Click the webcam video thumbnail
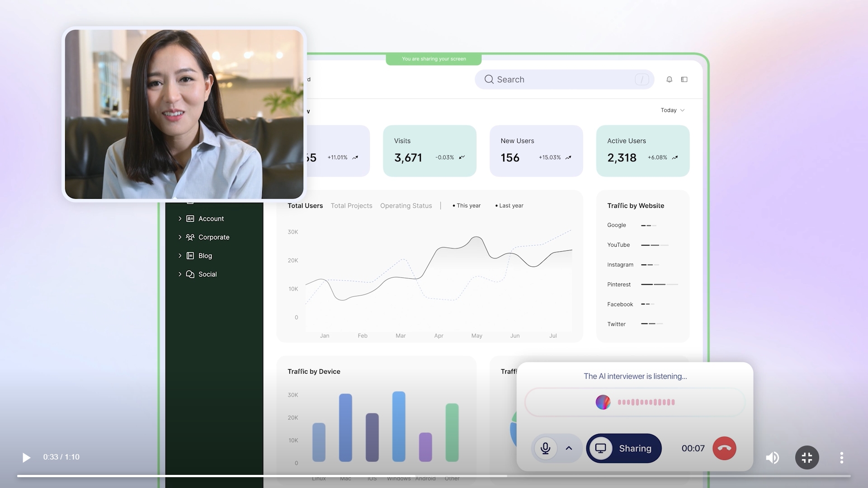This screenshot has width=868, height=488. click(184, 114)
